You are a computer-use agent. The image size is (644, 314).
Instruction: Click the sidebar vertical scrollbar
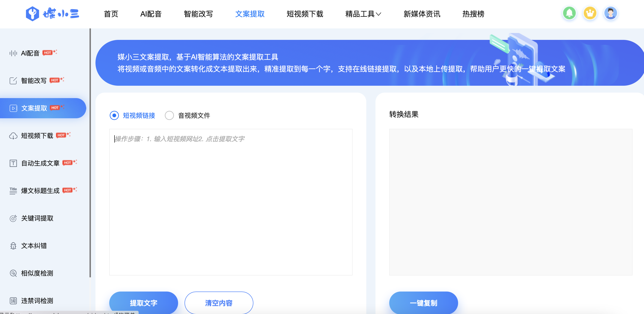click(x=90, y=153)
